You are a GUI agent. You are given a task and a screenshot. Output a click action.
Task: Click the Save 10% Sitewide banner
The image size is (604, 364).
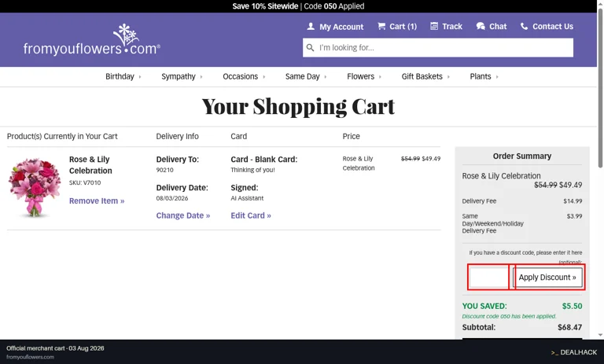click(x=298, y=6)
